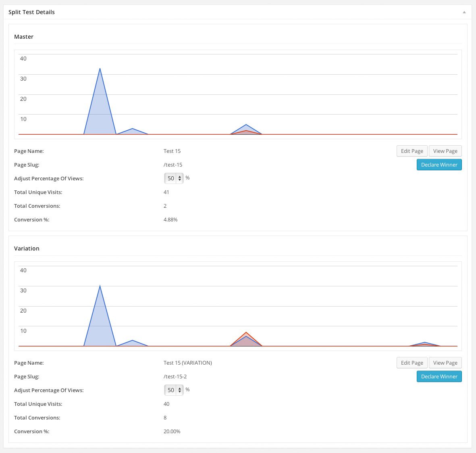Click the /test-15-2 page slug text
The height and width of the screenshot is (453, 476).
(x=175, y=376)
